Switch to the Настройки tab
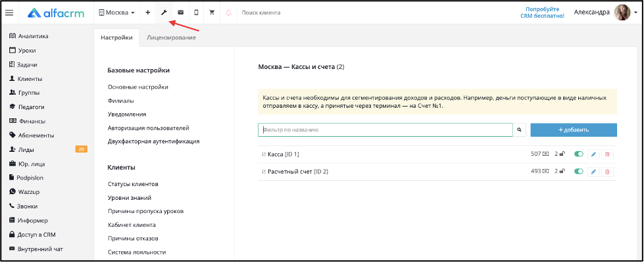Image resolution: width=644 pixels, height=263 pixels. point(116,37)
